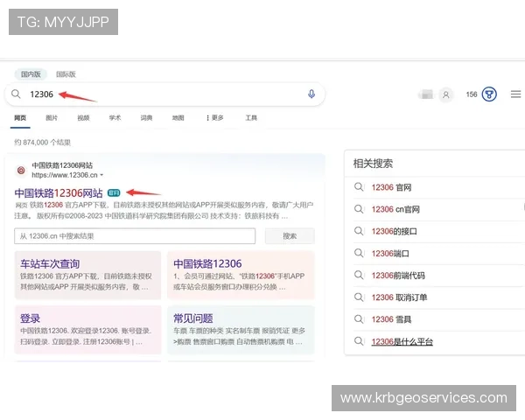
Task: Click search icon beside 12306 雪具
Action: point(359,319)
